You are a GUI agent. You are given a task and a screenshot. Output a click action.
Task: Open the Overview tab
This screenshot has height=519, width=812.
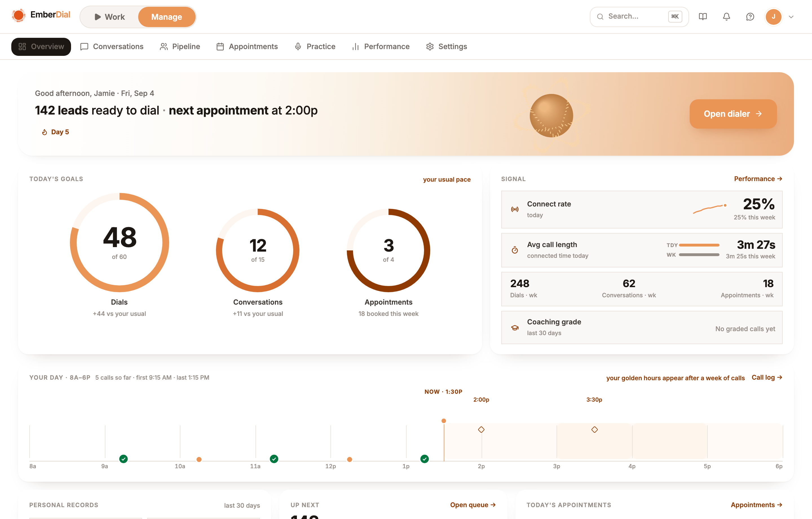(41, 47)
